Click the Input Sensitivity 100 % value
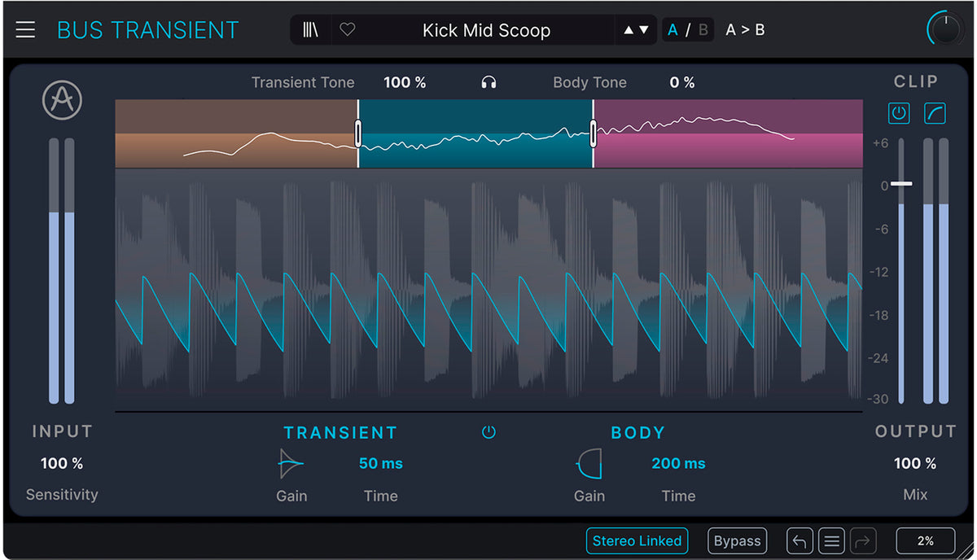977x560 pixels. 62,463
